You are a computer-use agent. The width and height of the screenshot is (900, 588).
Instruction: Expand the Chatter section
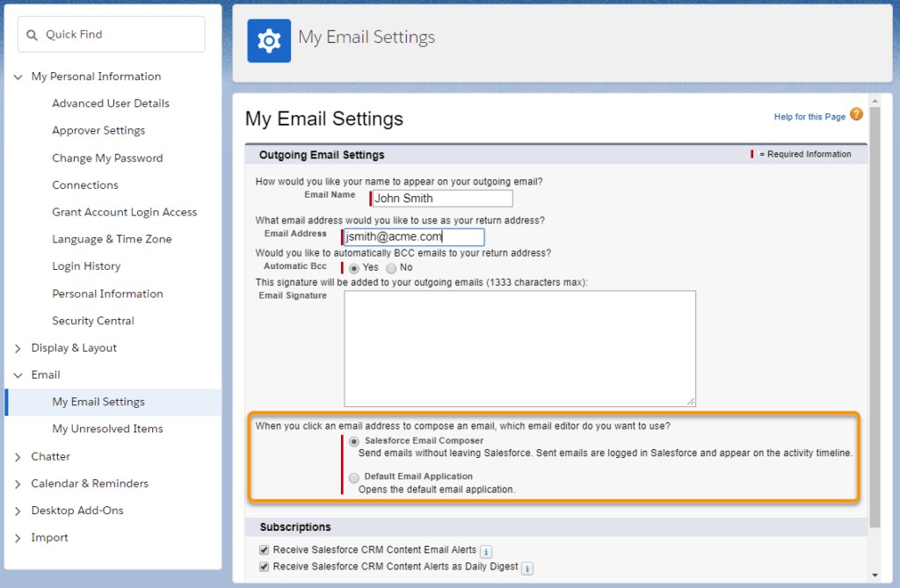(x=18, y=457)
